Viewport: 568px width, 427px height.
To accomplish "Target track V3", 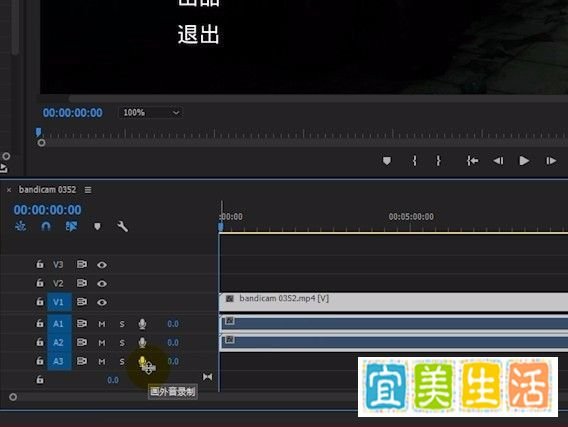I will [58, 265].
